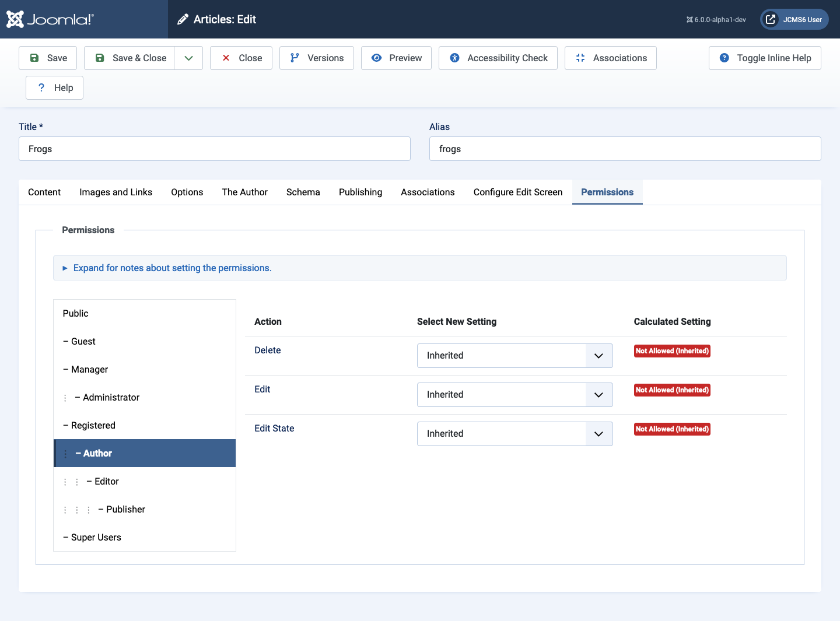Screen dimensions: 840x621
Task: Click the Alias input field
Action: pyautogui.click(x=625, y=149)
